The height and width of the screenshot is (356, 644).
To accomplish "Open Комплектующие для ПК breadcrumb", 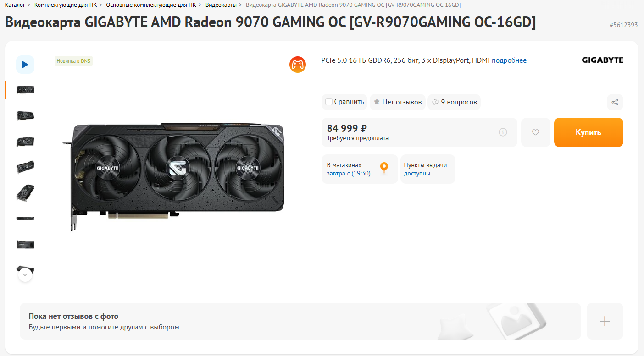I will tap(66, 5).
